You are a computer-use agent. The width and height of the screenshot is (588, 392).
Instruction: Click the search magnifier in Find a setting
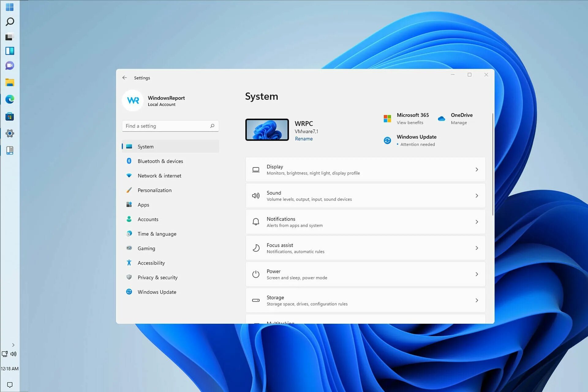[212, 126]
